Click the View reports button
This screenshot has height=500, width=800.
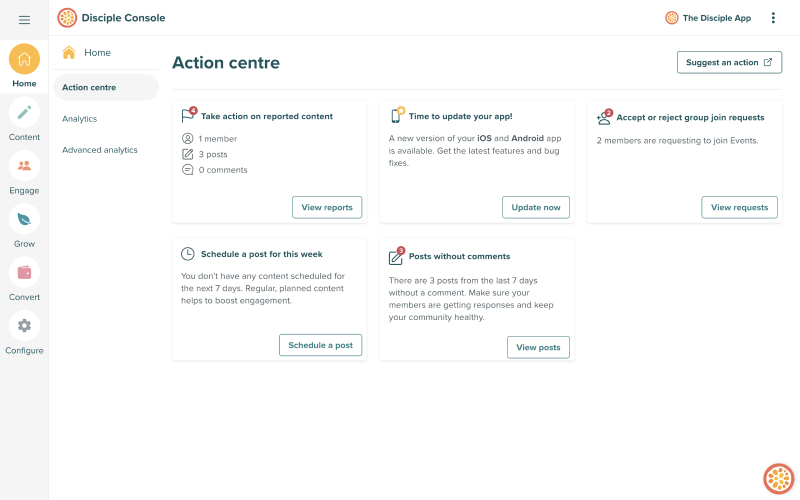327,207
